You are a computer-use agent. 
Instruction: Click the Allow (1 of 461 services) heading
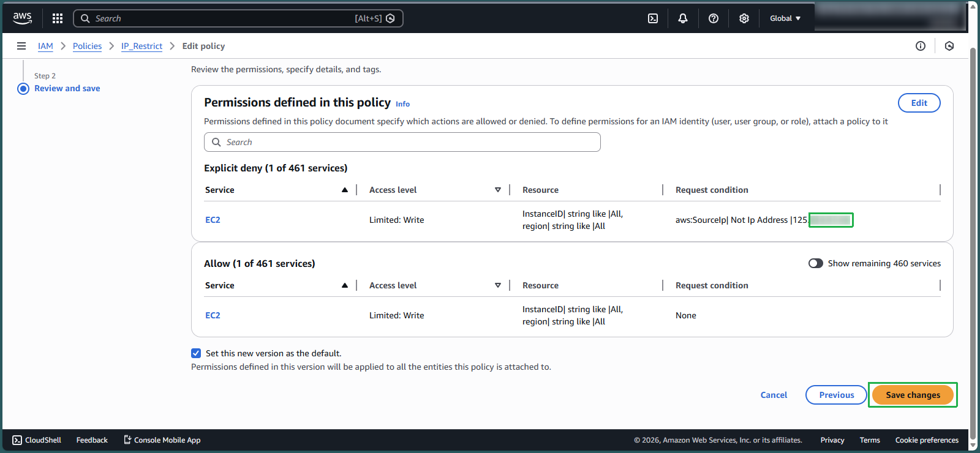[x=260, y=263]
